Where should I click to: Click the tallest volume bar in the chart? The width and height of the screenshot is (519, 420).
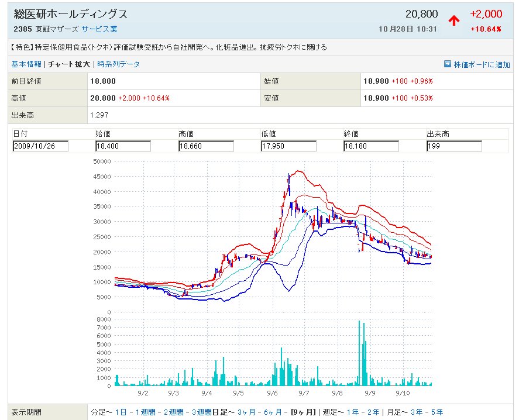(x=359, y=353)
